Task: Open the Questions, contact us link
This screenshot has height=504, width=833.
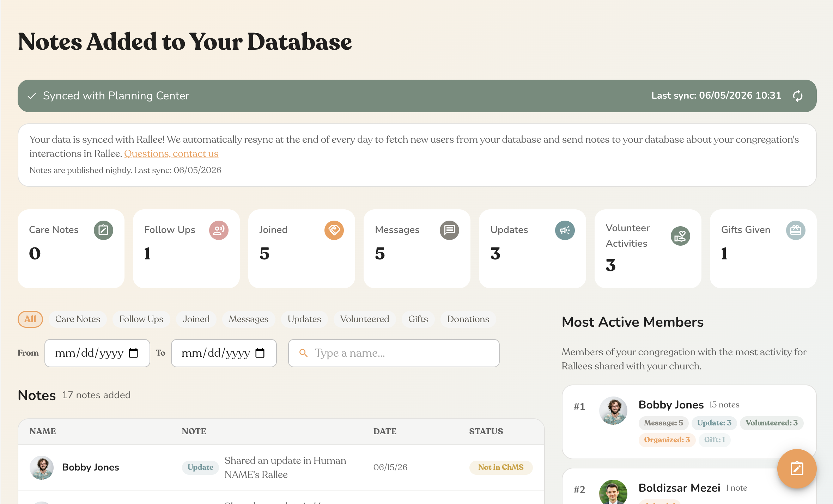Action: [171, 154]
